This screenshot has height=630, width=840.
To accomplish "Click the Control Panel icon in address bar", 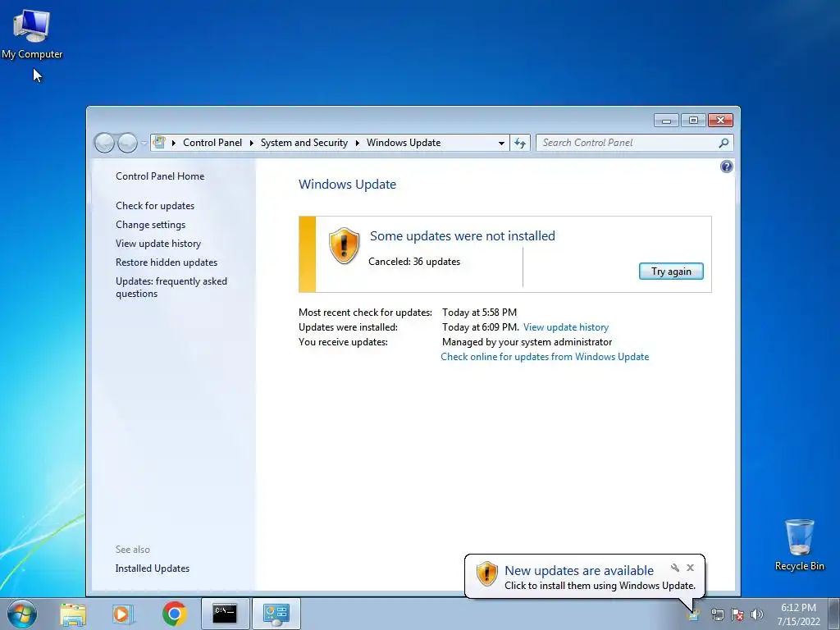I will 159,143.
